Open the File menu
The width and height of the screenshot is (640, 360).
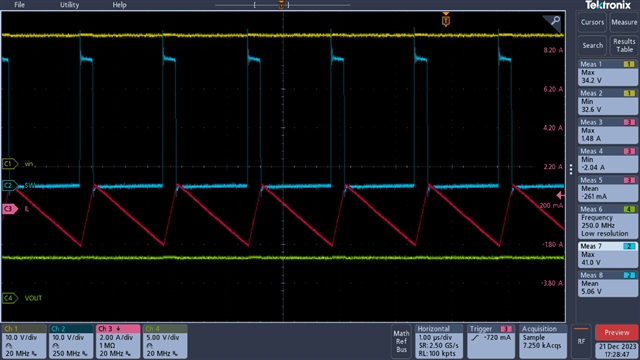click(20, 5)
